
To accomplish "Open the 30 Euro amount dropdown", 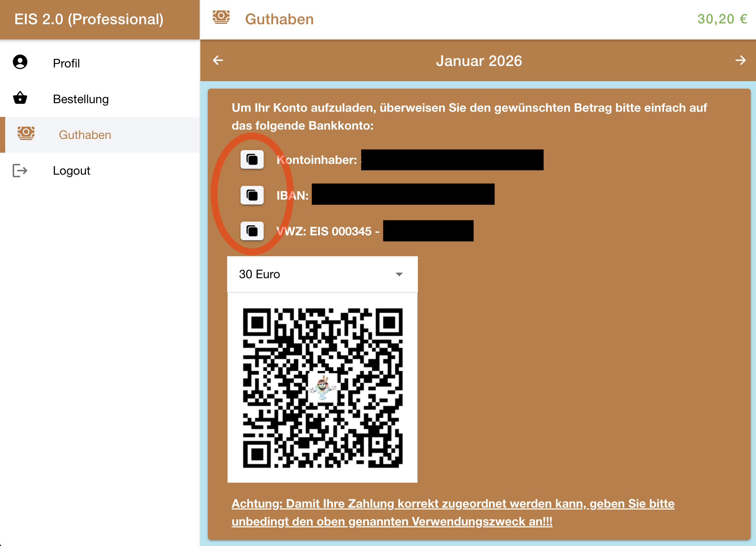I will coord(322,274).
